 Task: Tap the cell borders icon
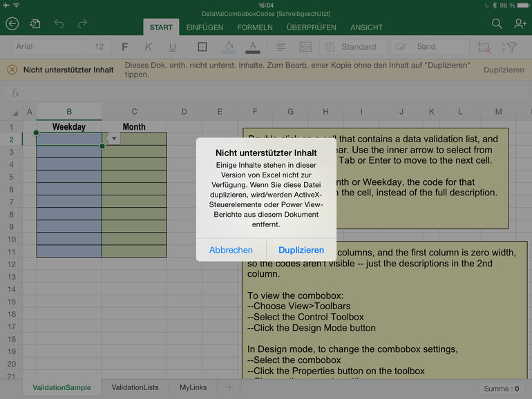click(202, 47)
